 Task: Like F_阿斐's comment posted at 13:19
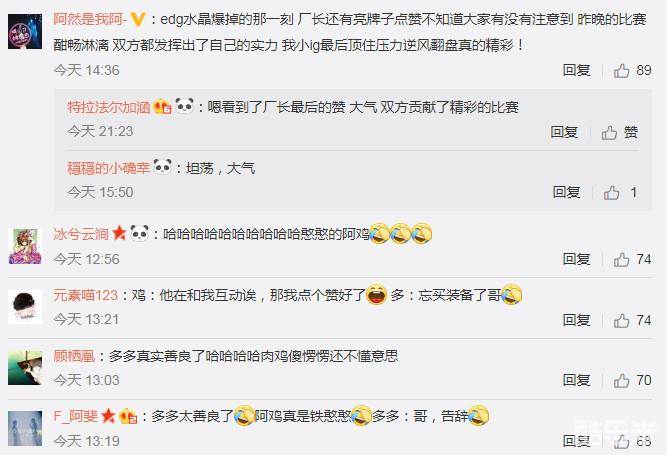click(632, 441)
